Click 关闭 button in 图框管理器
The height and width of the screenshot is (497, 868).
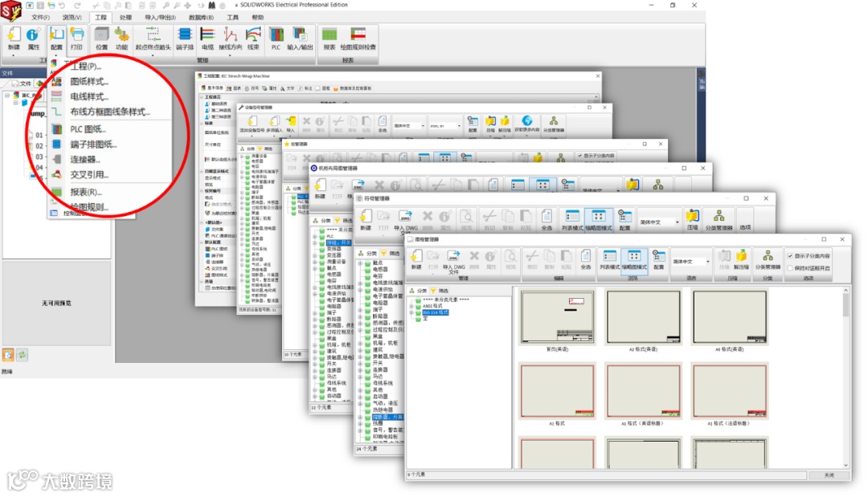(x=829, y=475)
